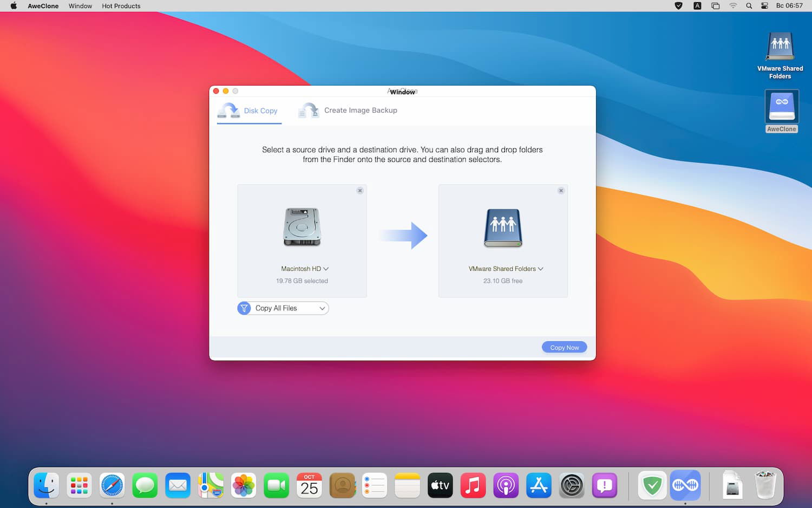The width and height of the screenshot is (812, 508).
Task: Click the VMware Shared Folders destination icon
Action: pyautogui.click(x=503, y=227)
